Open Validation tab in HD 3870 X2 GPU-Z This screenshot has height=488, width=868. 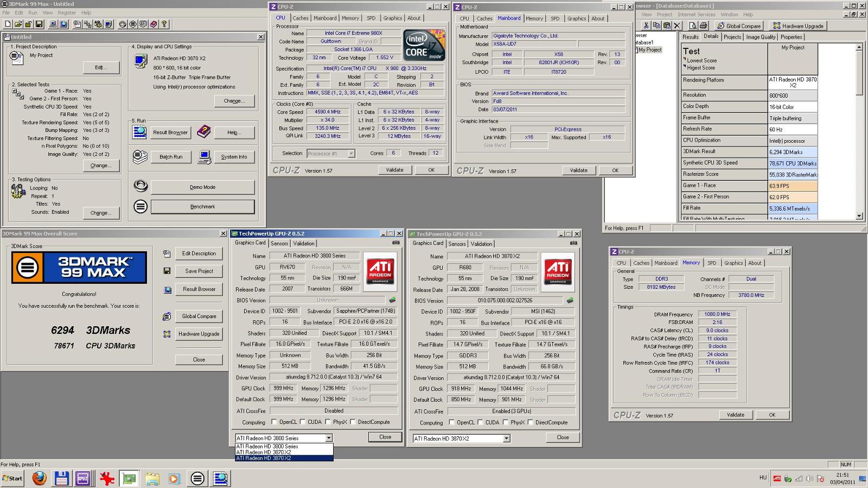click(x=481, y=244)
